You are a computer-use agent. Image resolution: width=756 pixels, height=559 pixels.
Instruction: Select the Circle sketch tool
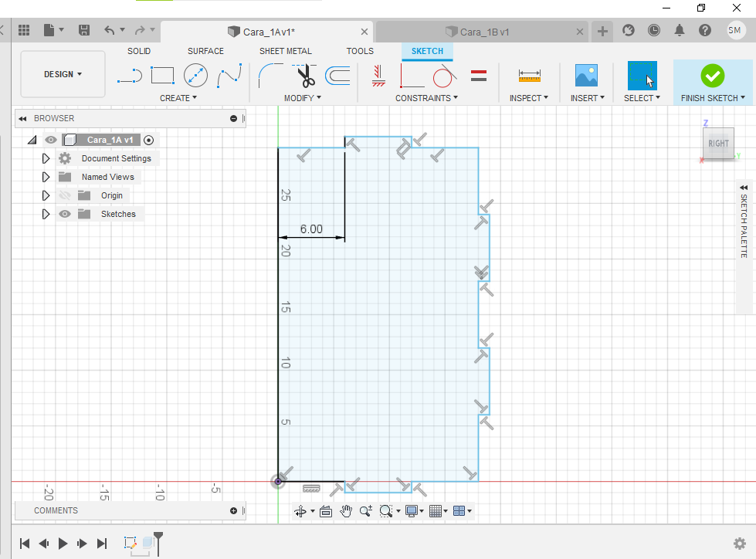195,76
